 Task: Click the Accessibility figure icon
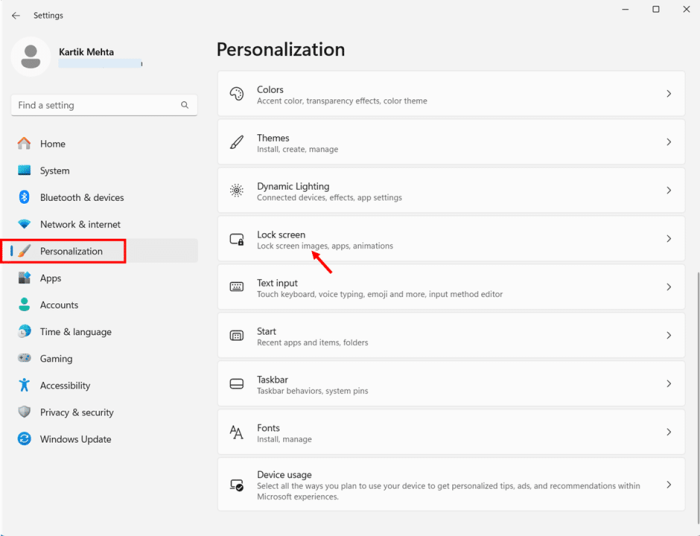pos(24,385)
